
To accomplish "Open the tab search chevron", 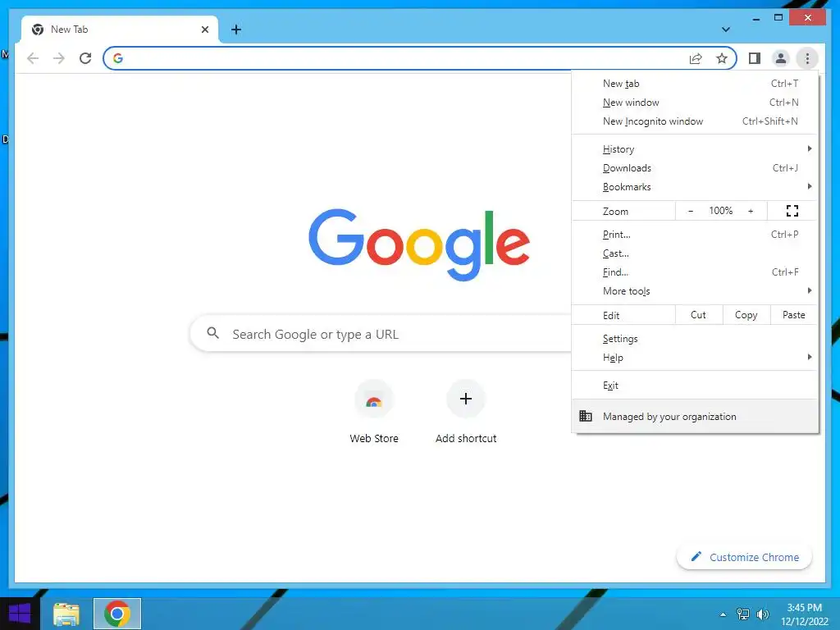I will 726,30.
